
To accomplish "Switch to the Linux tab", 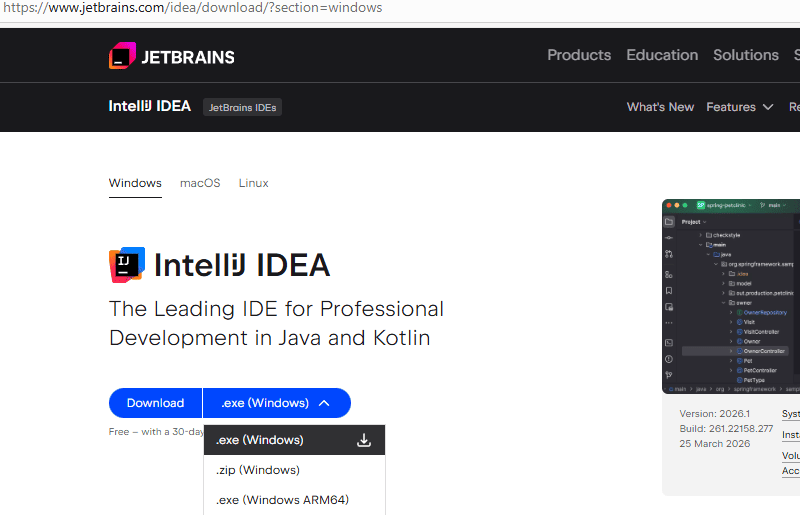I will point(254,183).
